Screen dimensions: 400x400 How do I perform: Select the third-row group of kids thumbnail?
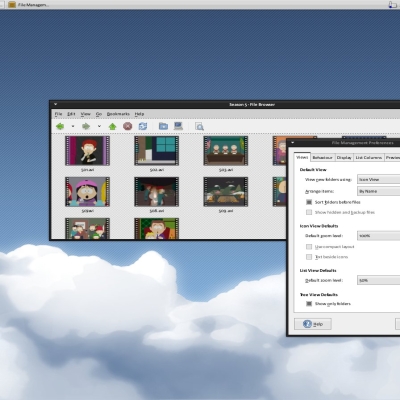click(x=87, y=228)
